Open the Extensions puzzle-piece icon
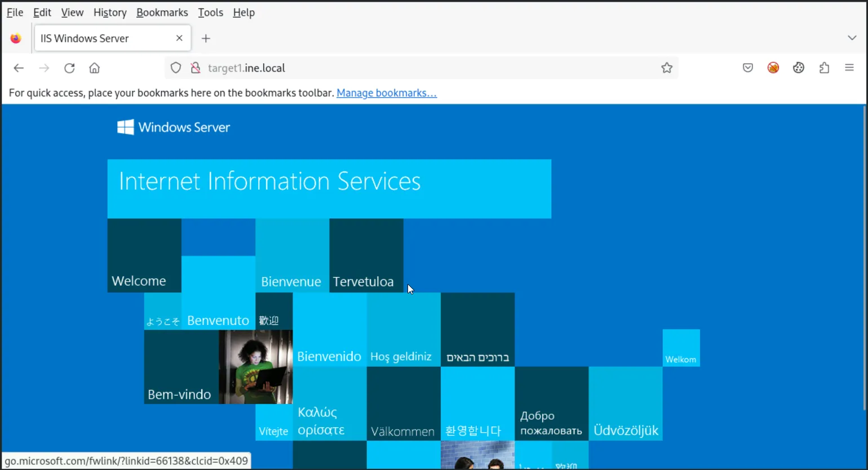Image resolution: width=868 pixels, height=470 pixels. tap(824, 68)
